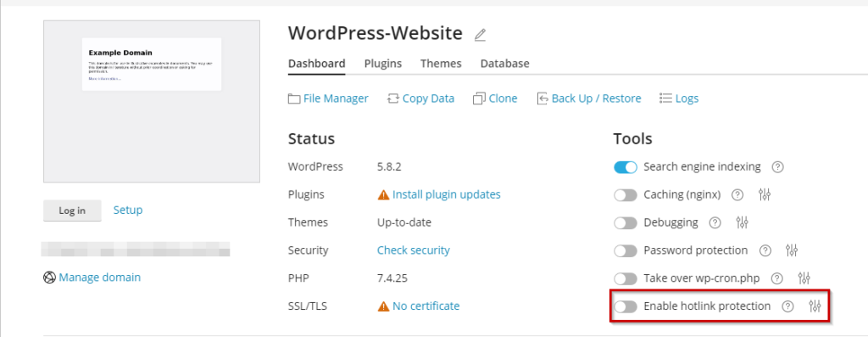The width and height of the screenshot is (868, 337).
Task: Click the Copy Data link text
Action: 428,98
